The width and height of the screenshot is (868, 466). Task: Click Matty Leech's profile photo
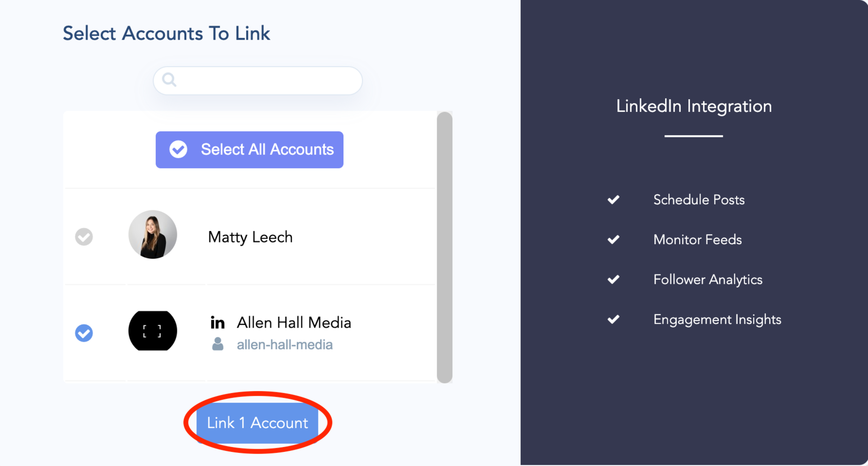[152, 234]
